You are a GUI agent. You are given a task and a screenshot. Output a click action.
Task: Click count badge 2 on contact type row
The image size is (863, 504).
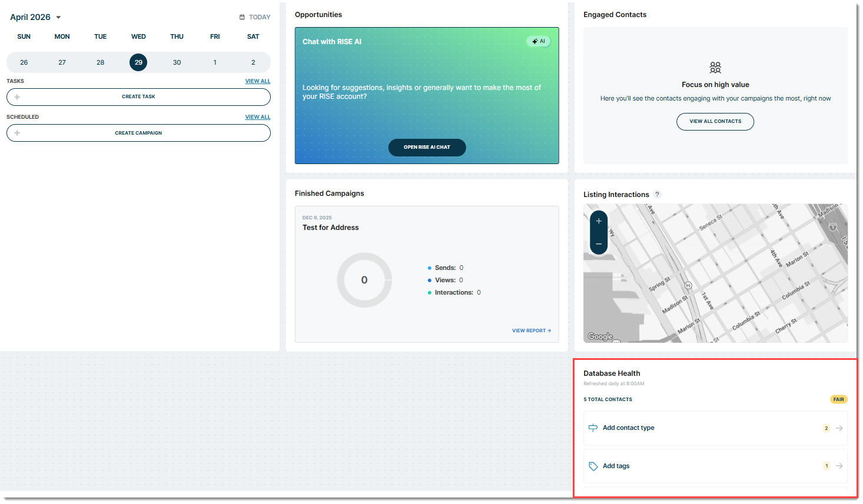tap(827, 428)
